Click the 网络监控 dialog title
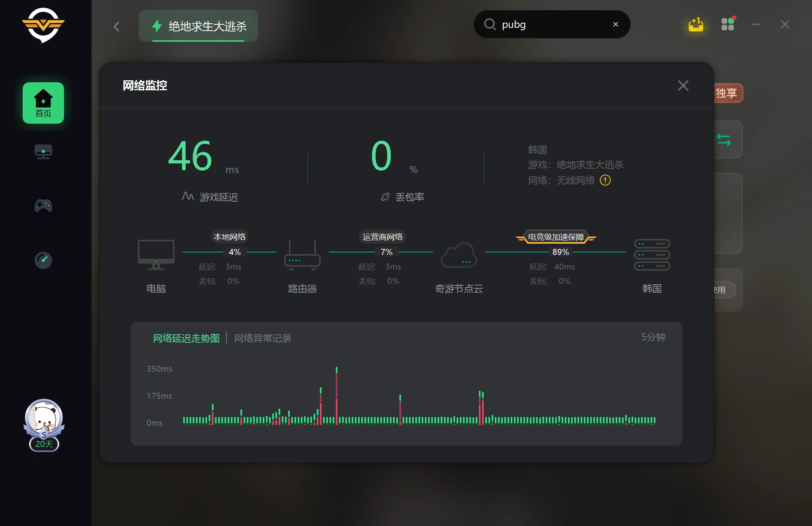Viewport: 812px width, 526px height. point(145,85)
